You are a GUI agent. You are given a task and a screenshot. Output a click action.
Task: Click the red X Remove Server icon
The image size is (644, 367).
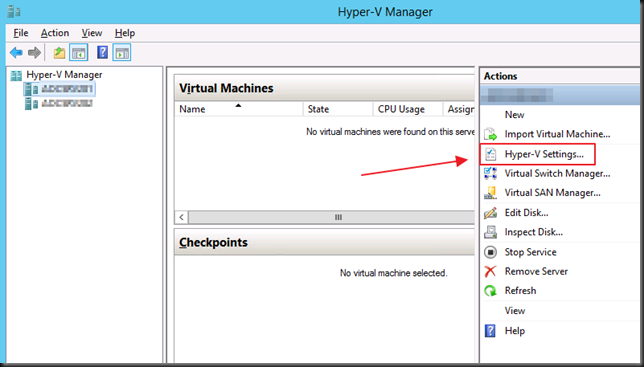coord(490,271)
